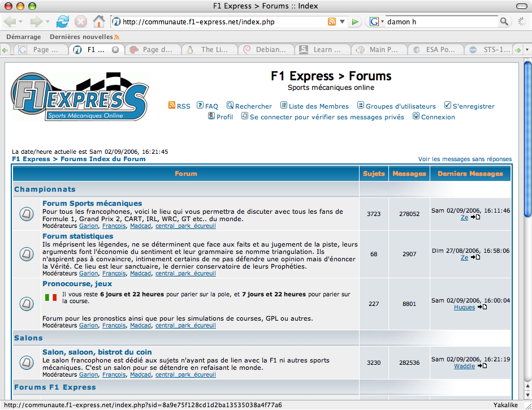Image resolution: width=532 pixels, height=410 pixels.
Task: Click the vertical scrollbar thumb
Action: (x=527, y=139)
